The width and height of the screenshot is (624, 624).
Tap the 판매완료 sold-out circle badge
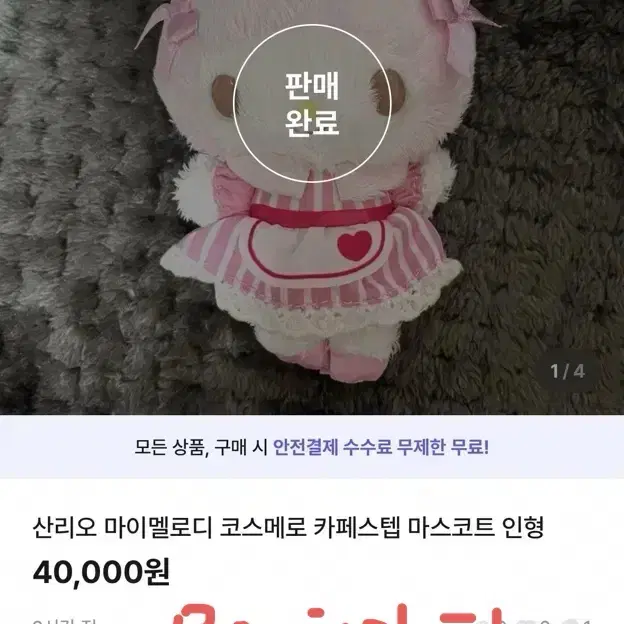click(312, 103)
